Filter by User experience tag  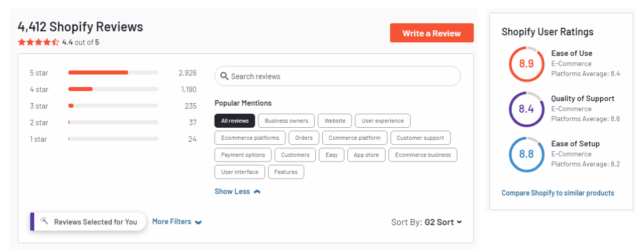(x=383, y=121)
